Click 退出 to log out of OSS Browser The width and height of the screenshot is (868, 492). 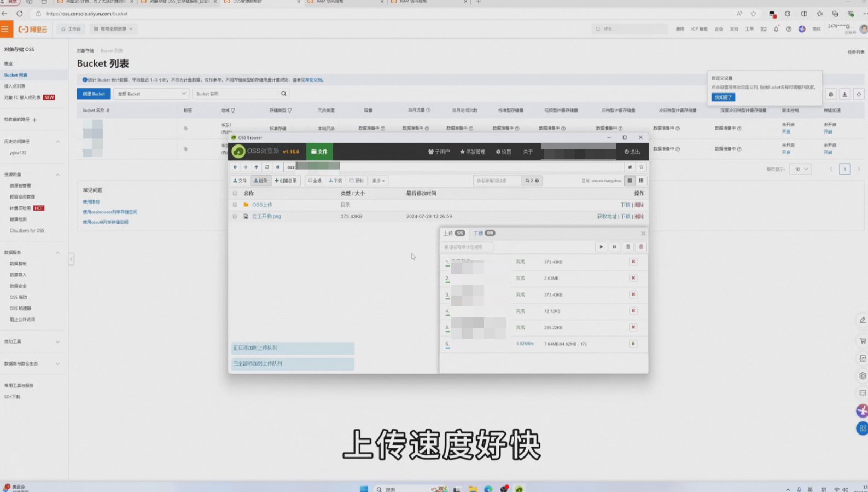click(x=632, y=152)
